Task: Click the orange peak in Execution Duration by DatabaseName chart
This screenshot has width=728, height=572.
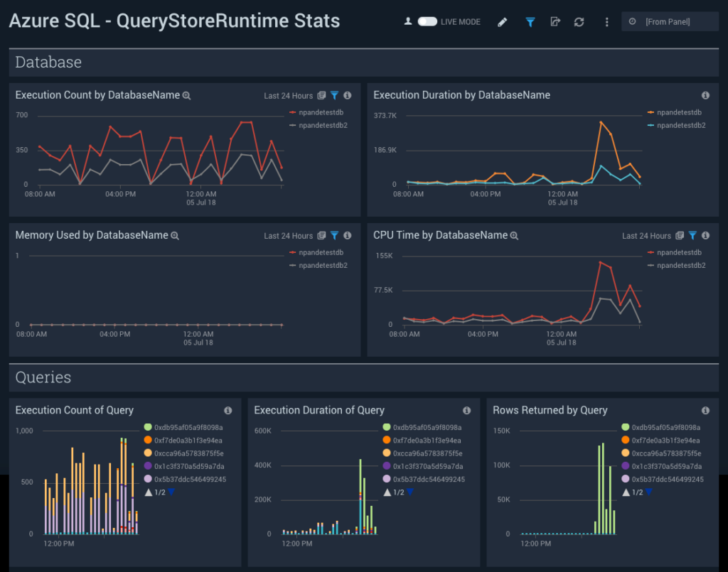Action: [x=601, y=123]
